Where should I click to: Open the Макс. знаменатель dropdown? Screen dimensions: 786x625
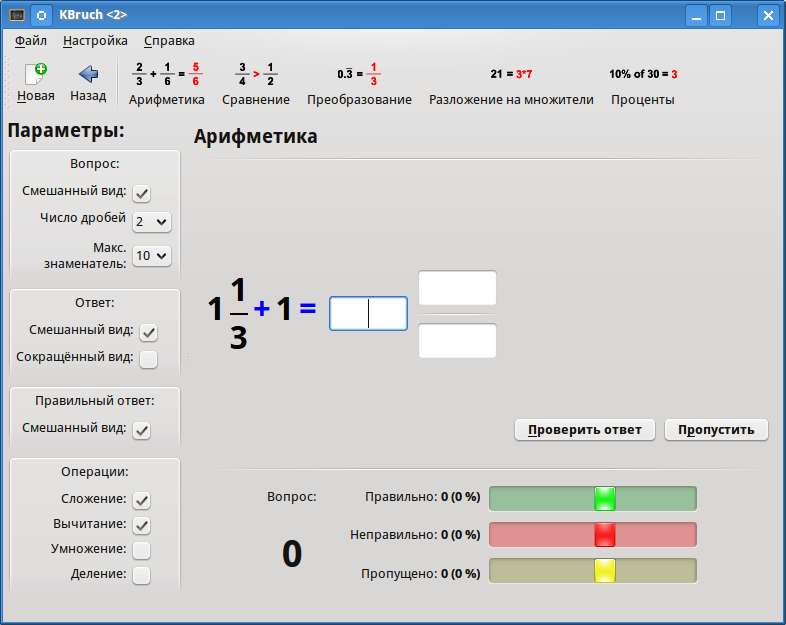tap(152, 256)
